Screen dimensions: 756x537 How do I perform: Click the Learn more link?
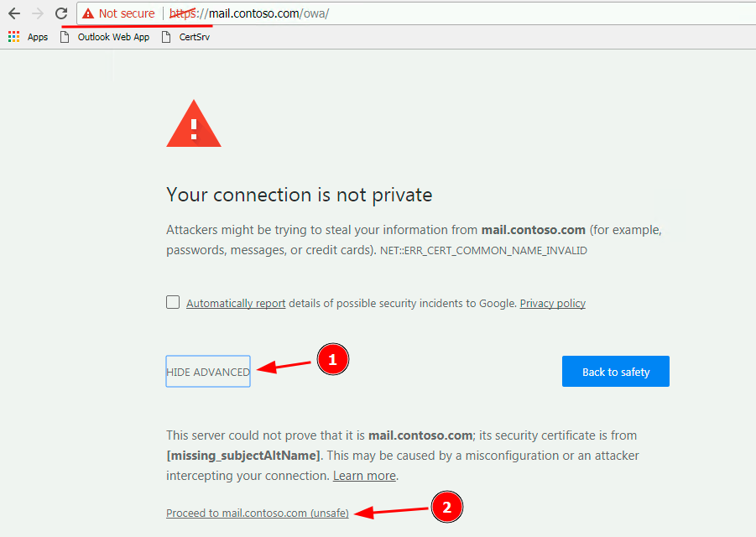364,475
